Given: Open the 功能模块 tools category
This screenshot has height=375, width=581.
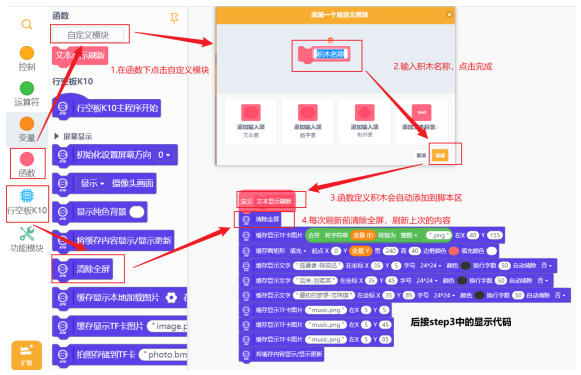Looking at the screenshot, I should (x=27, y=233).
